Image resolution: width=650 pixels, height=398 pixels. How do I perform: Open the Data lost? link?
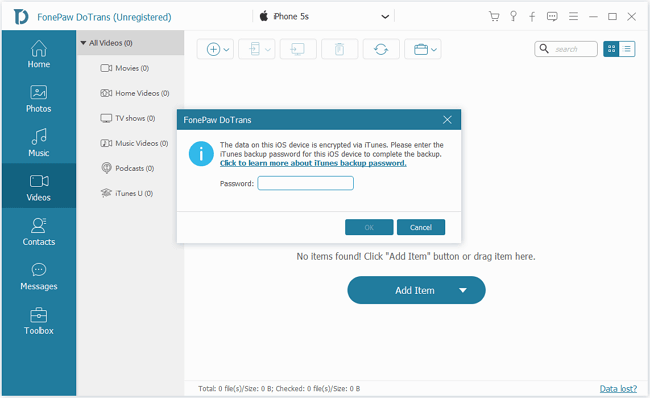(618, 388)
